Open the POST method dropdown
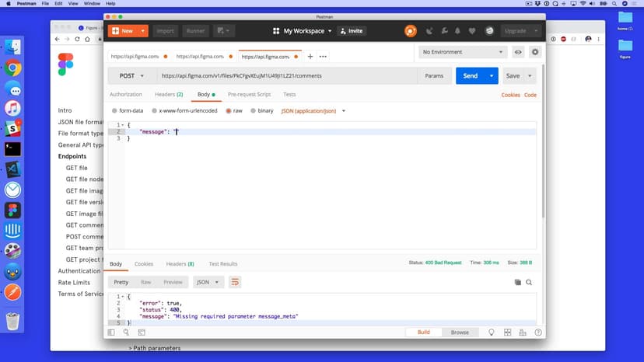This screenshot has height=362, width=644. pyautogui.click(x=131, y=76)
